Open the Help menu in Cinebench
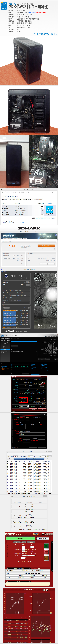 (x=5, y=271)
